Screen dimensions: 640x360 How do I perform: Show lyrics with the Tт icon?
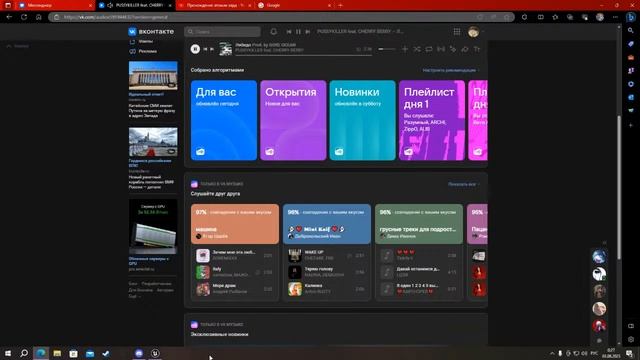tap(477, 49)
